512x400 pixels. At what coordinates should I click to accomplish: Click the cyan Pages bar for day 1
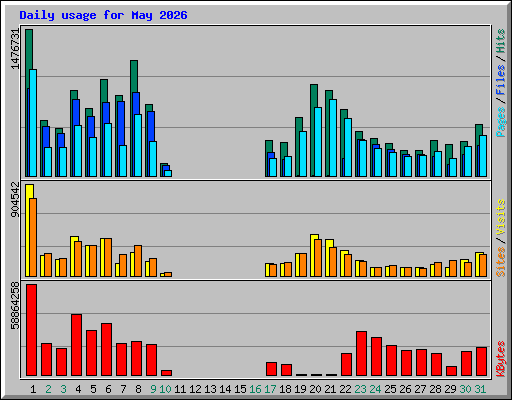pos(33,123)
